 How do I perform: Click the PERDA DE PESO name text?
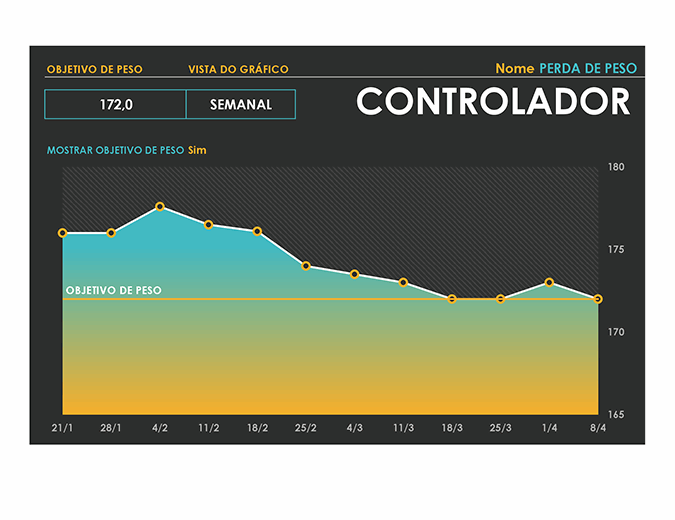coord(587,69)
